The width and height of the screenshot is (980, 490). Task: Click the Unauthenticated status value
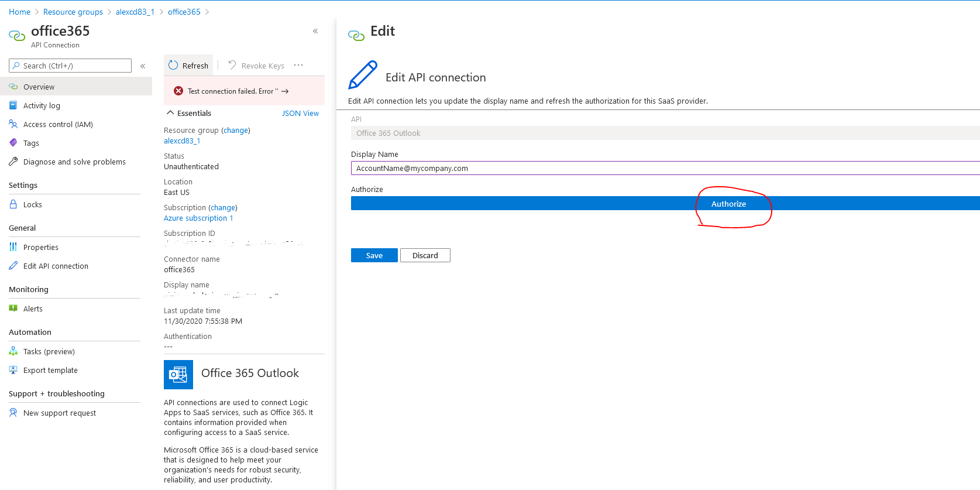point(191,166)
